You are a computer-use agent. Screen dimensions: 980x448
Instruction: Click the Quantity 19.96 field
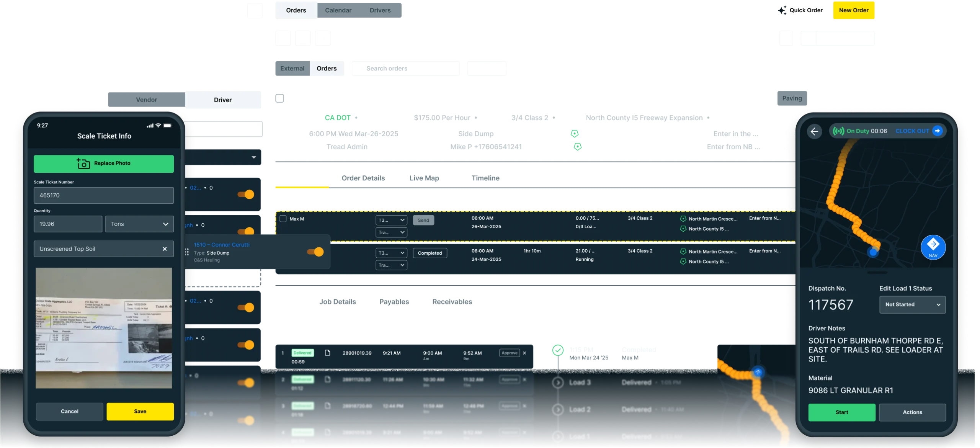68,224
